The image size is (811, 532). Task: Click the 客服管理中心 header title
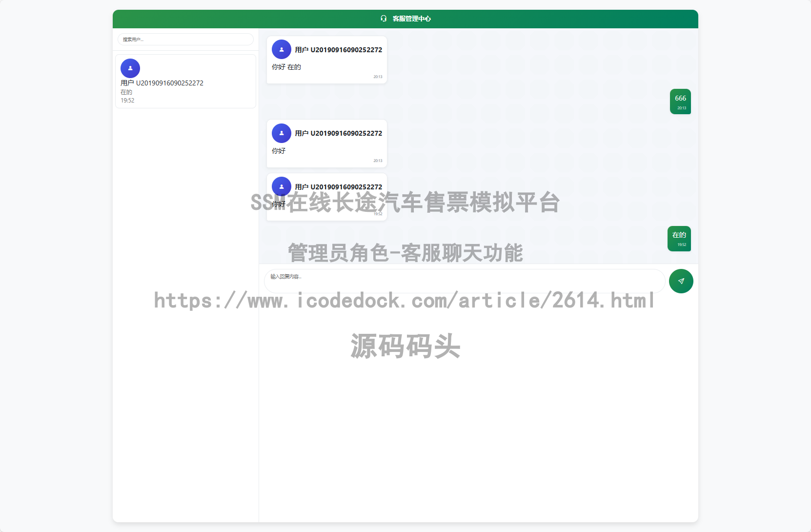point(411,19)
